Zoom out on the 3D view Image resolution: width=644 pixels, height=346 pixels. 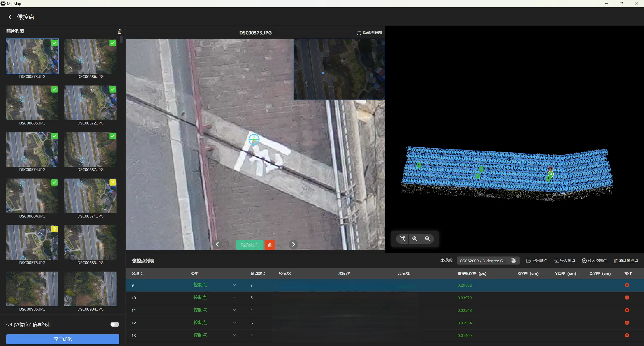427,239
